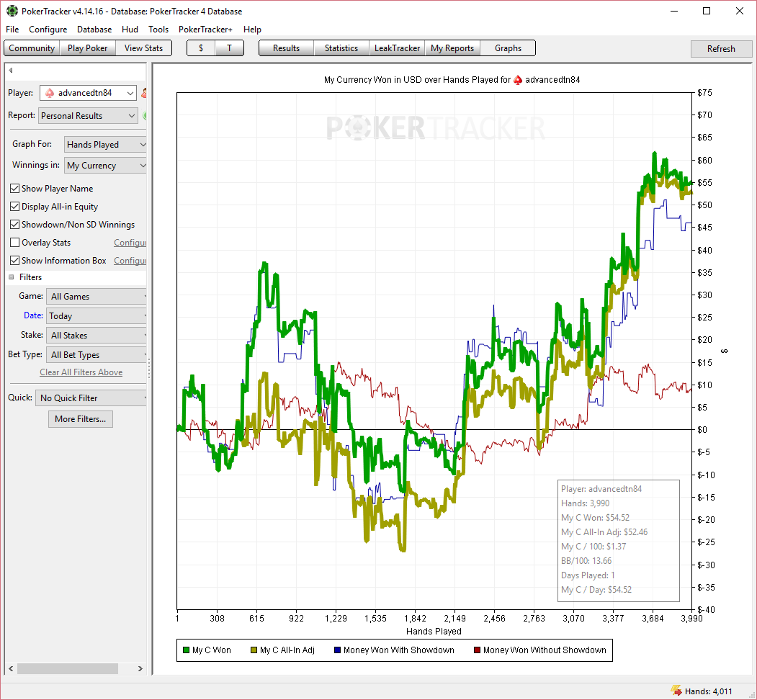Screen dimensions: 757x700
Task: Click blue Money Won With Showdown swatch
Action: [338, 650]
